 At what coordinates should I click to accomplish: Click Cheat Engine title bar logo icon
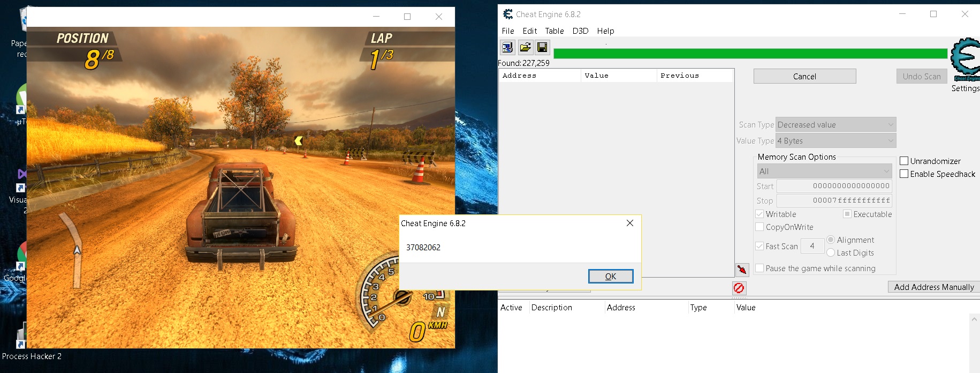(x=507, y=14)
